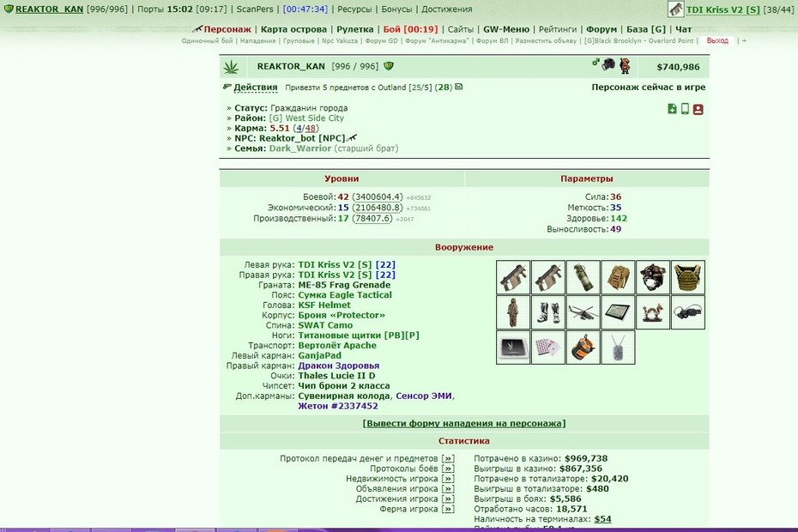Click the titanium leg guards icon
The image size is (798, 532).
point(548,312)
